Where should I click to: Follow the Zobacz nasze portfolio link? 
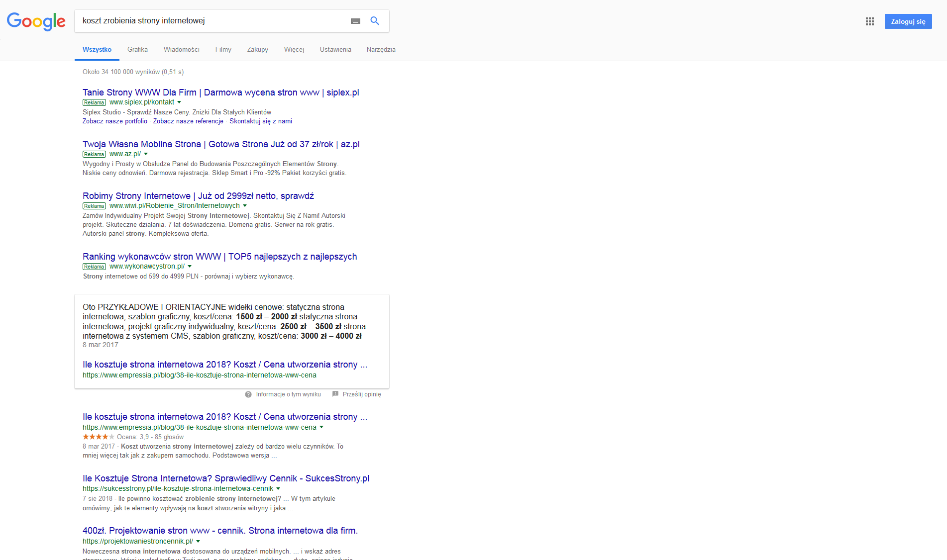tap(115, 121)
